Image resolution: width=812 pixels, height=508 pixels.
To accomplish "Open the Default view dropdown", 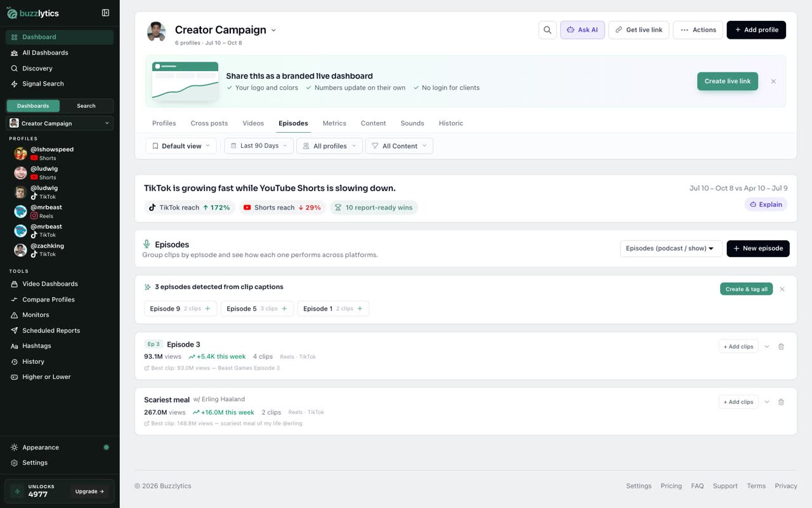I will click(181, 146).
